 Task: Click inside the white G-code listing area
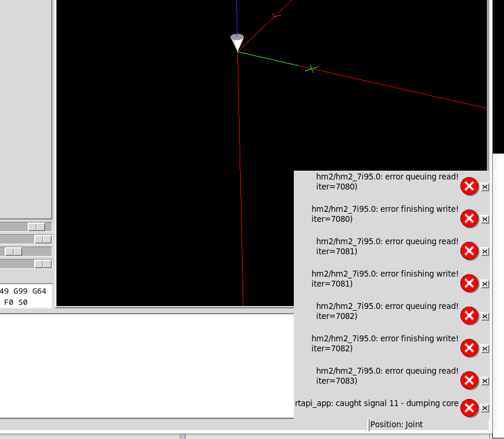tap(147, 366)
